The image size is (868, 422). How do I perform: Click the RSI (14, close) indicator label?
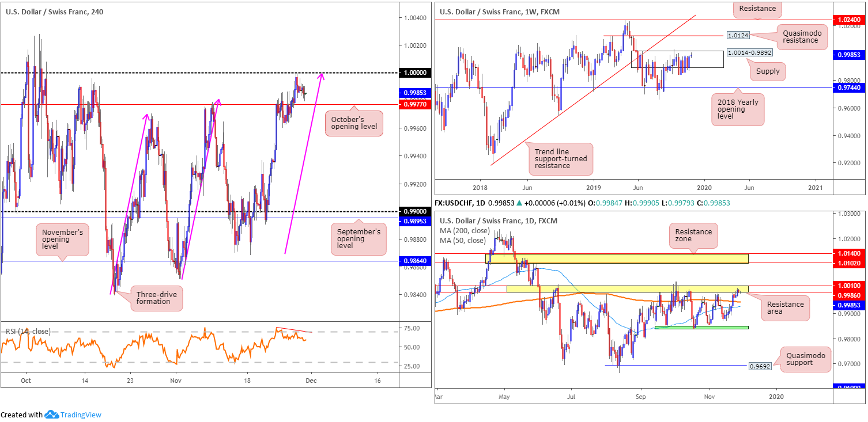[x=28, y=331]
